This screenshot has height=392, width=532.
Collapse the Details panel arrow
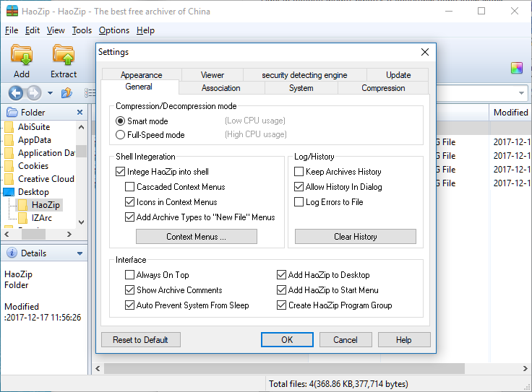pyautogui.click(x=80, y=253)
